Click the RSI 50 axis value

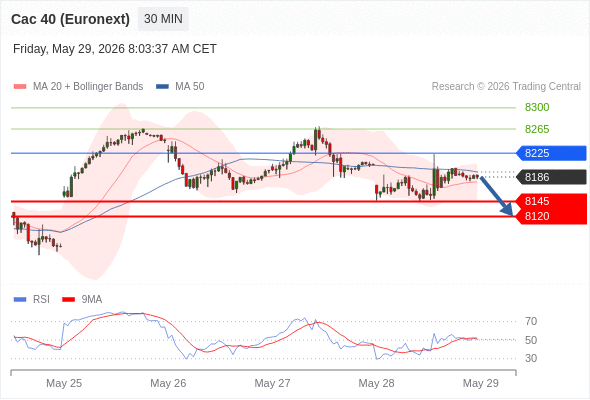point(531,340)
